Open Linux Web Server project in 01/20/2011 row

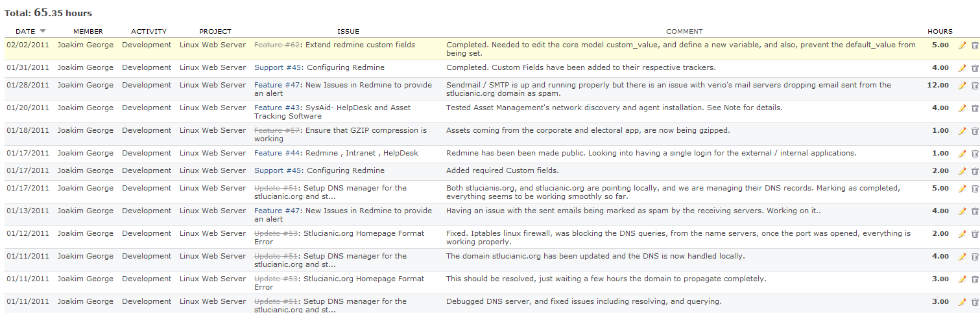click(x=213, y=108)
